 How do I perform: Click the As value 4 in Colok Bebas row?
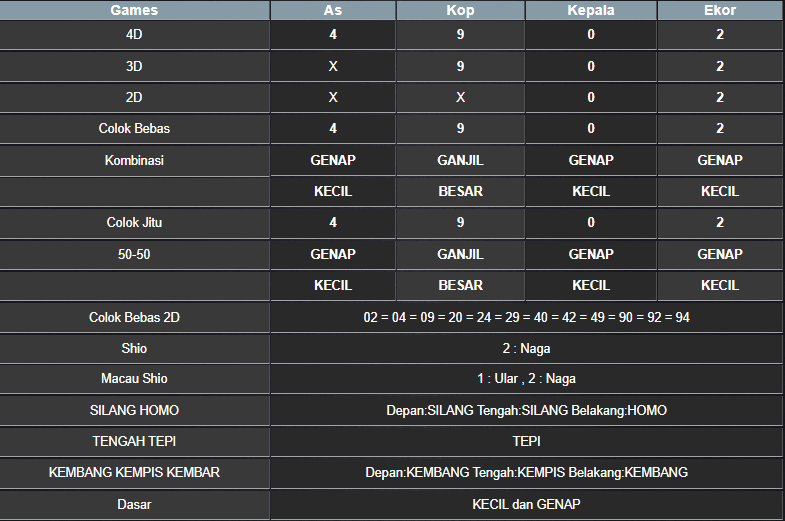[x=333, y=129]
